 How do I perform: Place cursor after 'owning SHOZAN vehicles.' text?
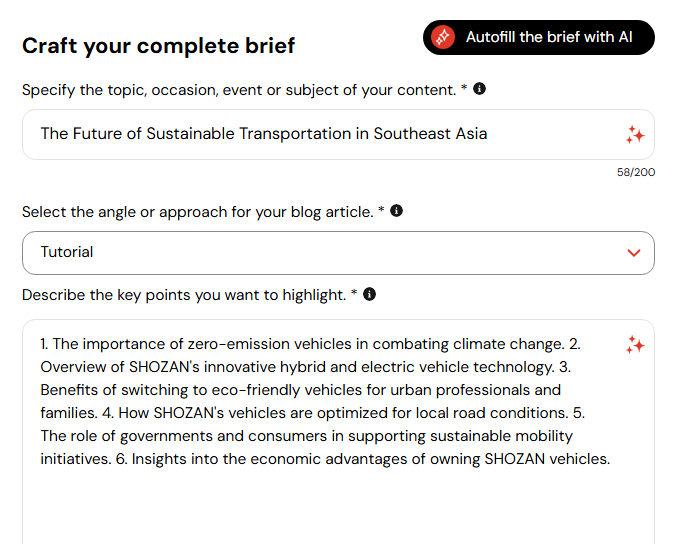pos(610,459)
